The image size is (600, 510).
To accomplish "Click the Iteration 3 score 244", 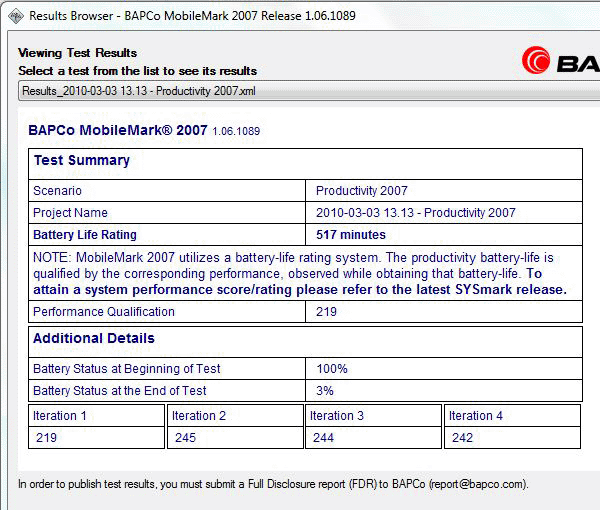I will click(323, 438).
